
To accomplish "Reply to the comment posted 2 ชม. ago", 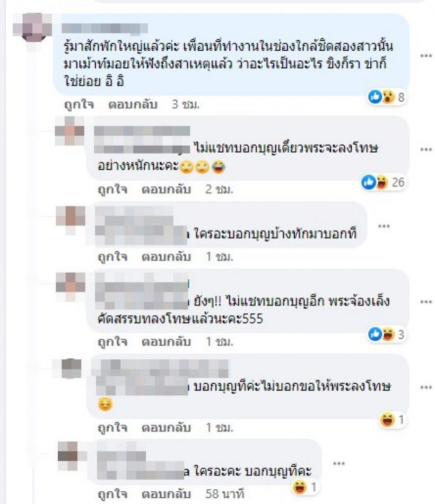I will 167,189.
